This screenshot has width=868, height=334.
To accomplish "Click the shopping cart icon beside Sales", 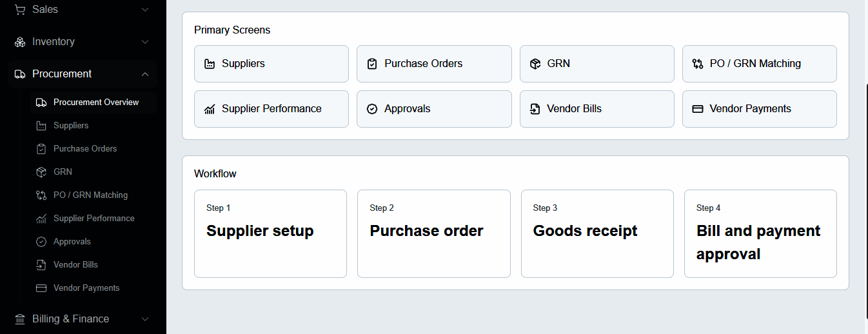I will coord(20,10).
